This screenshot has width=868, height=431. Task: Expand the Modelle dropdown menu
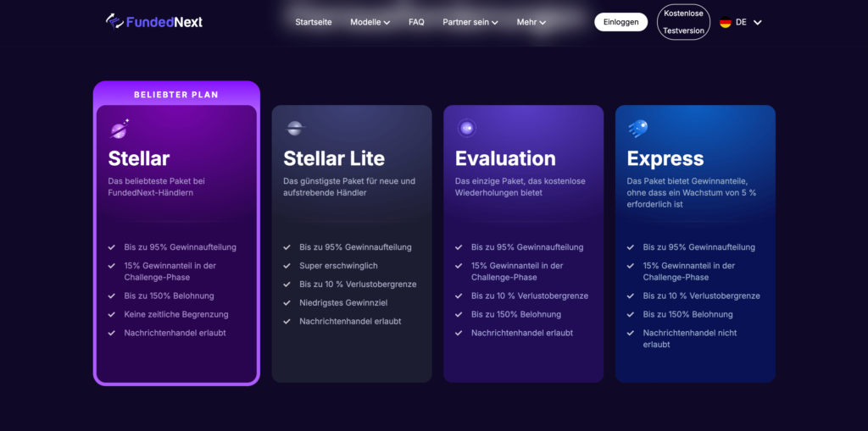click(370, 22)
